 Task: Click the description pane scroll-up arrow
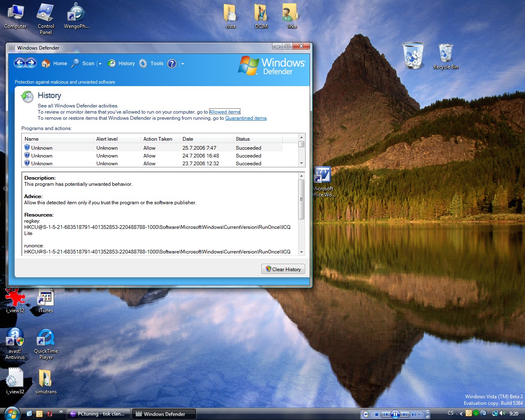point(301,176)
